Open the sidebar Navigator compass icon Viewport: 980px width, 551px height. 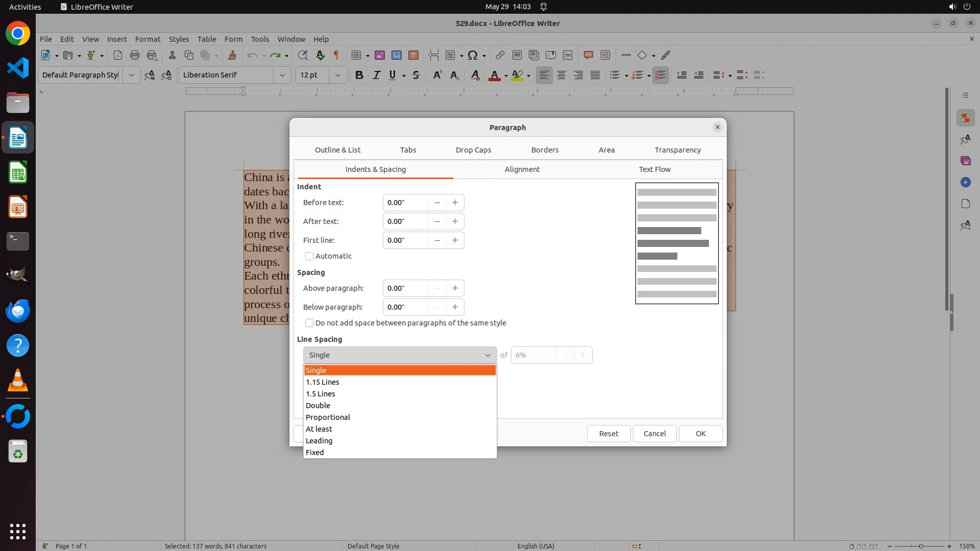pyautogui.click(x=965, y=182)
